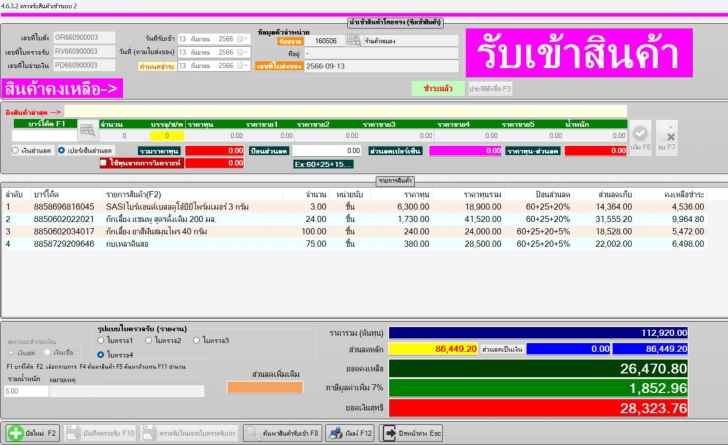The width and height of the screenshot is (728, 445).
Task: Click the delivery note number 2566-09-13 field
Action: pos(381,66)
